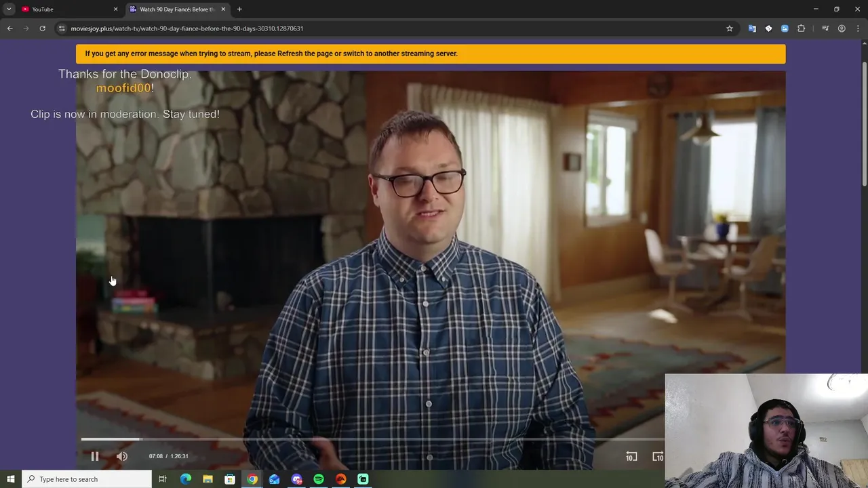Launch Microsoft Edge from taskbar
The image size is (868, 488).
click(x=185, y=479)
